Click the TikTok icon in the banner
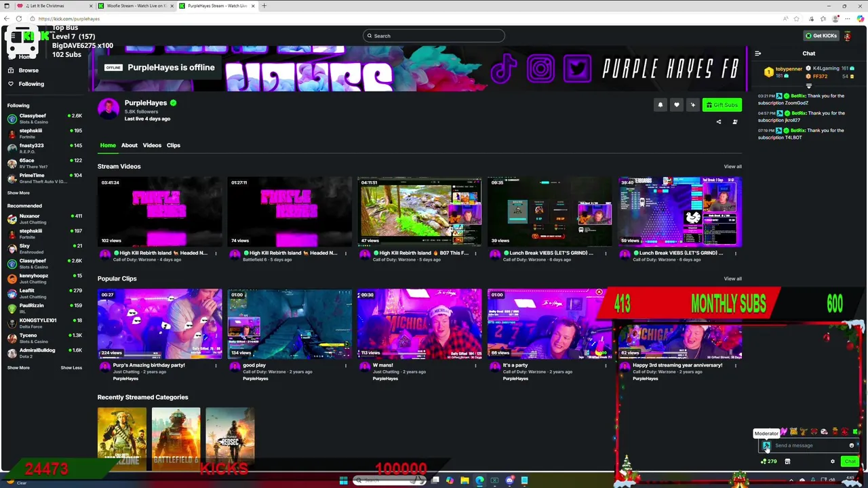 504,69
